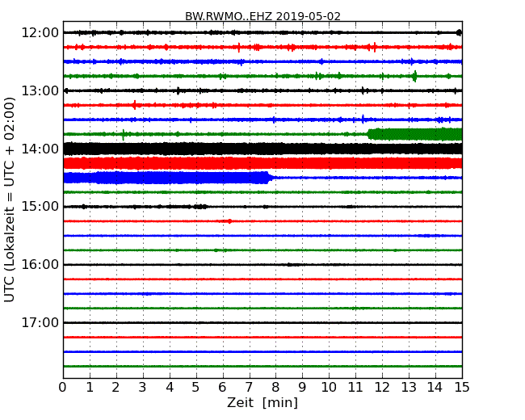Click the 17:00 time axis label
The width and height of the screenshot is (525, 420).
(x=40, y=322)
